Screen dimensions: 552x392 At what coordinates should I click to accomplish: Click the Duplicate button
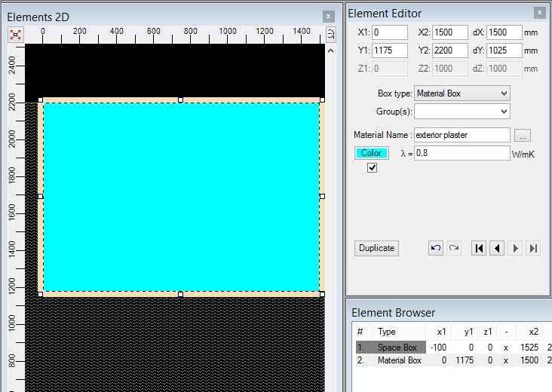click(376, 248)
